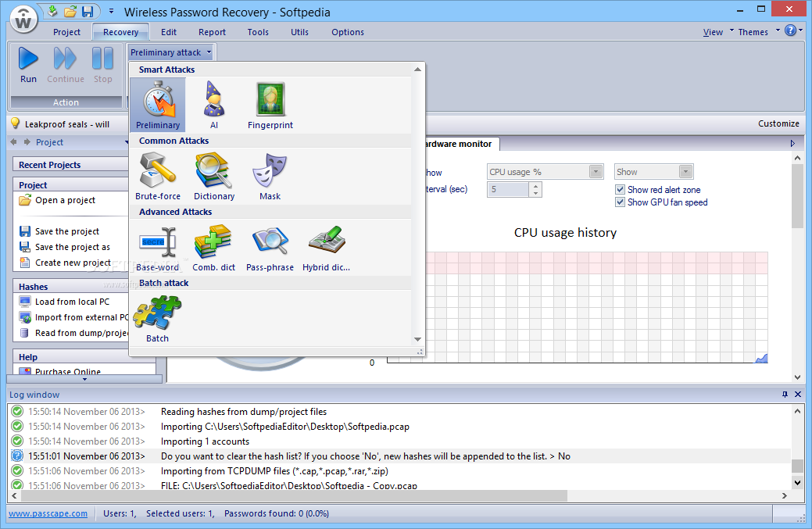Switch to the Recovery ribbon tab
This screenshot has width=812, height=529.
120,32
